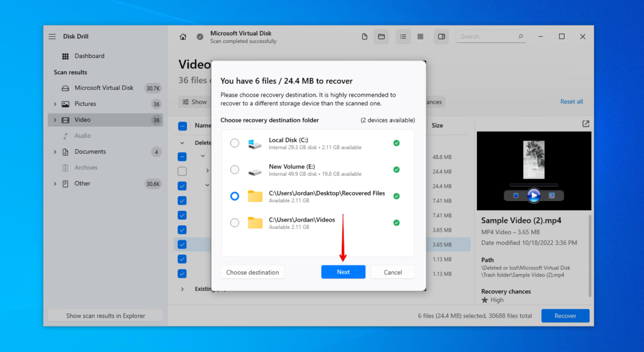
Task: Select New Volume (E:) radio button
Action: coord(235,170)
